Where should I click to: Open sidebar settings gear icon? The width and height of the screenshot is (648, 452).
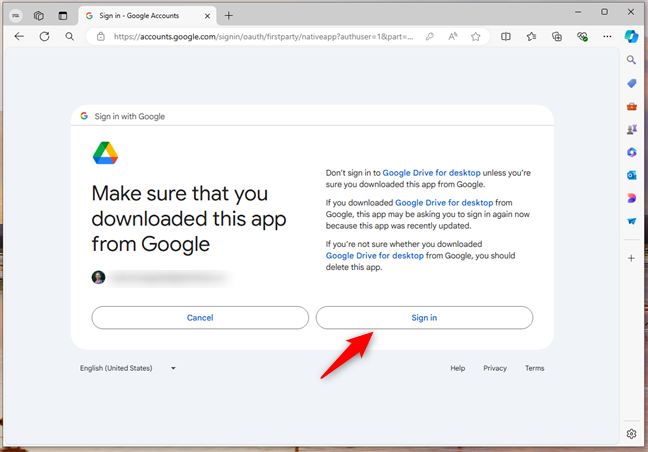(x=631, y=434)
